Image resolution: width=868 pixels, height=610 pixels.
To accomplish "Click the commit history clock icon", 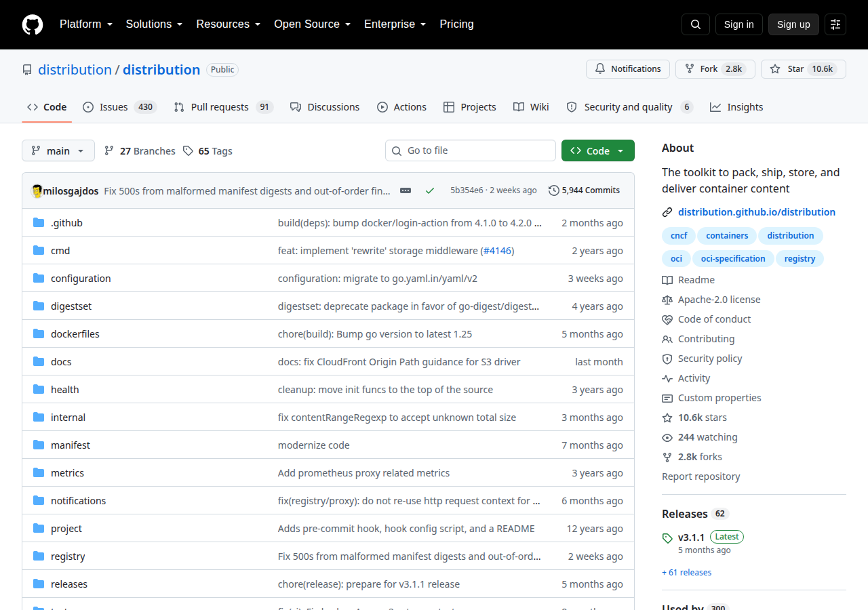I will (554, 190).
